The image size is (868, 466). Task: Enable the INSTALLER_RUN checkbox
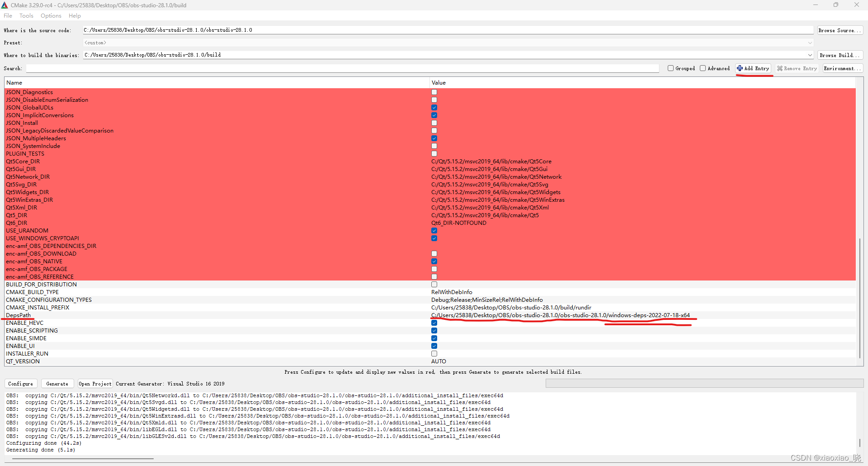[434, 354]
